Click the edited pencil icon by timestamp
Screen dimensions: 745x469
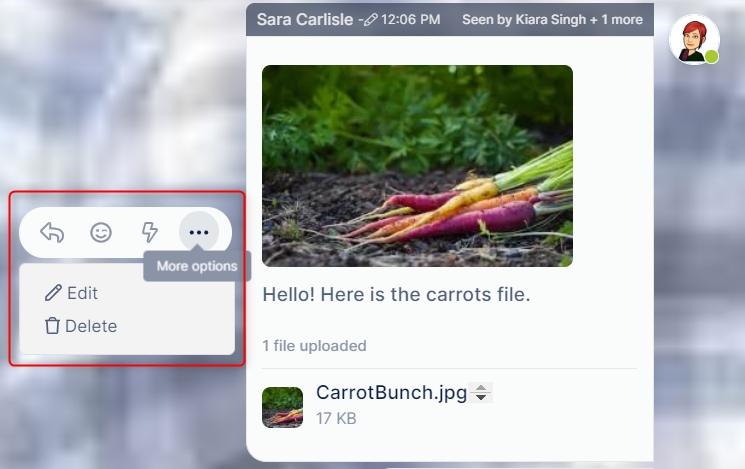click(x=371, y=20)
